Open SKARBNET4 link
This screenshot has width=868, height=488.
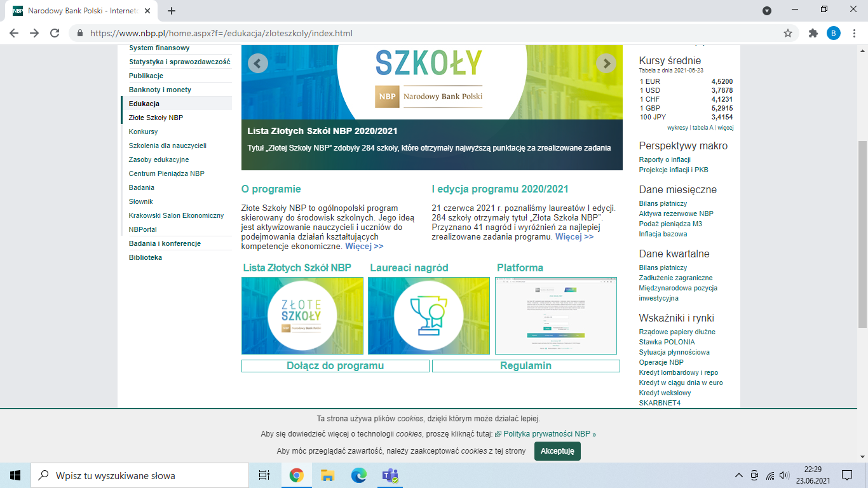[660, 403]
